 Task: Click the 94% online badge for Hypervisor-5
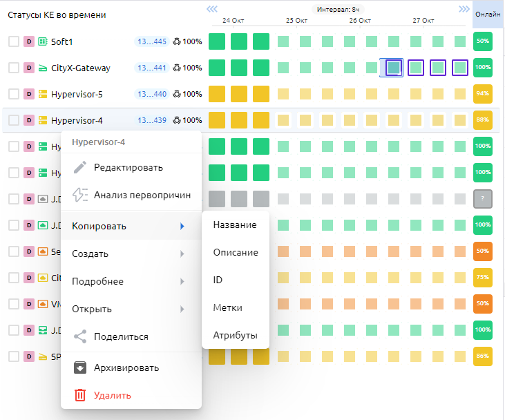(x=482, y=94)
